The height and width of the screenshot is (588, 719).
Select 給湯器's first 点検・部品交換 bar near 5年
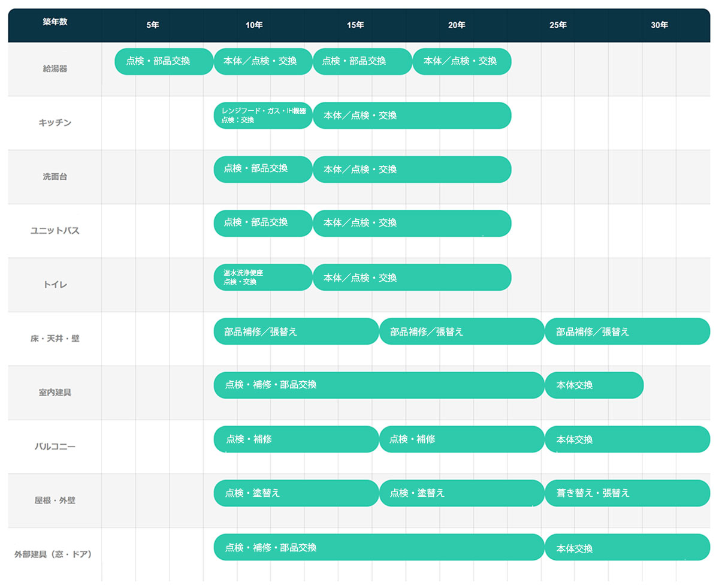point(164,61)
